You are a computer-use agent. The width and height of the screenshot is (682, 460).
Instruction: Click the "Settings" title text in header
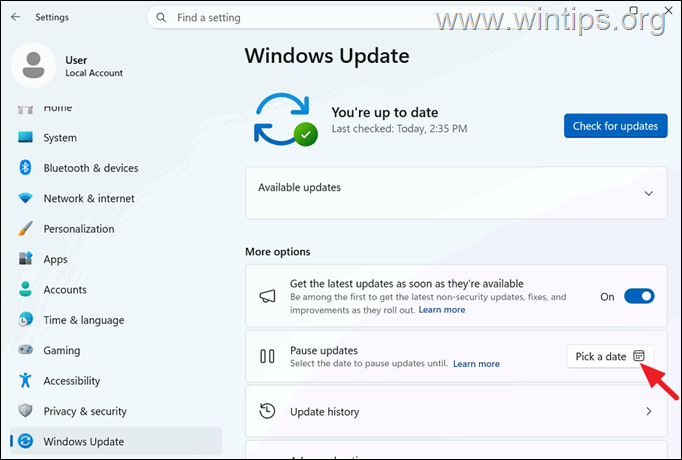click(x=52, y=17)
